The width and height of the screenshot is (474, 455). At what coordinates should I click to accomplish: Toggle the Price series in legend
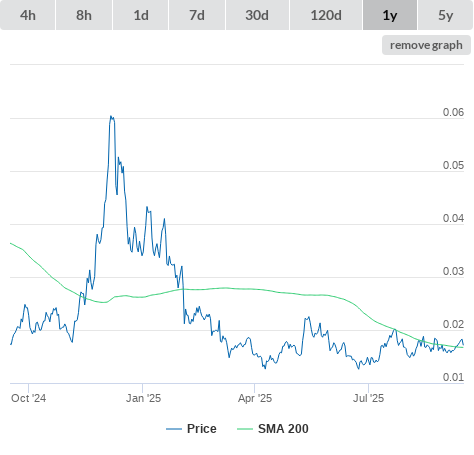click(201, 429)
